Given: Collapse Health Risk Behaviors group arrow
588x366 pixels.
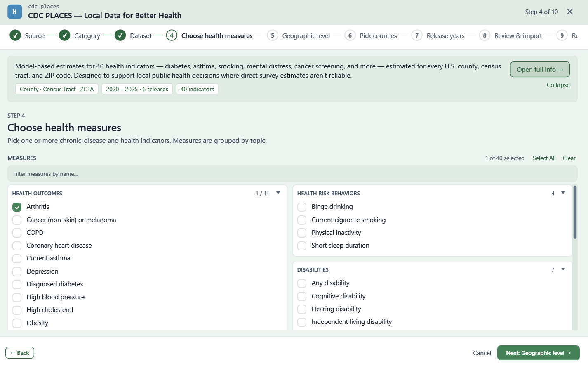Looking at the screenshot, I should click(563, 193).
